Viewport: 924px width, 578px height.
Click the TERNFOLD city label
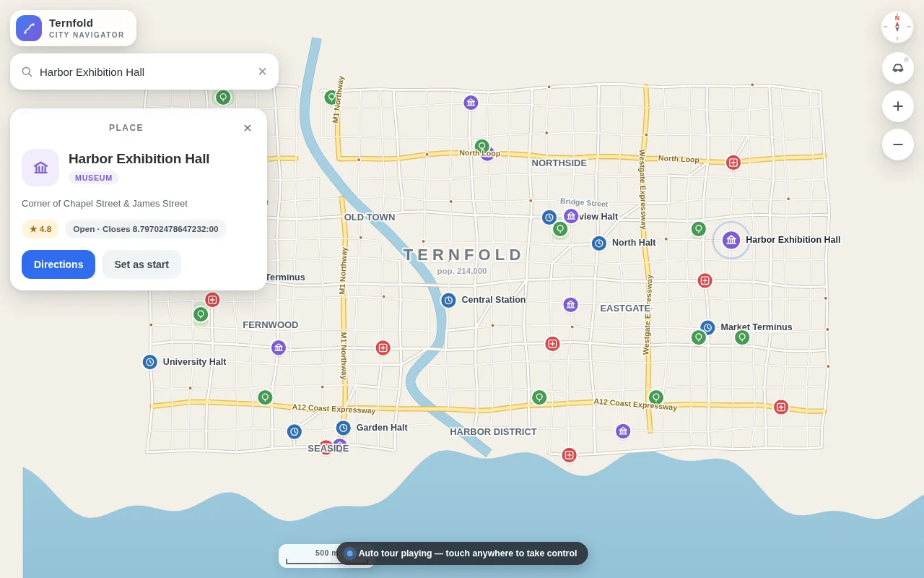[462, 255]
